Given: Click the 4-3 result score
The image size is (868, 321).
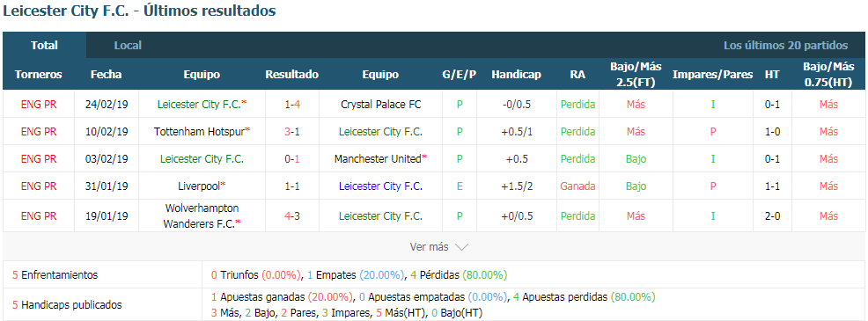Looking at the screenshot, I should click(291, 215).
